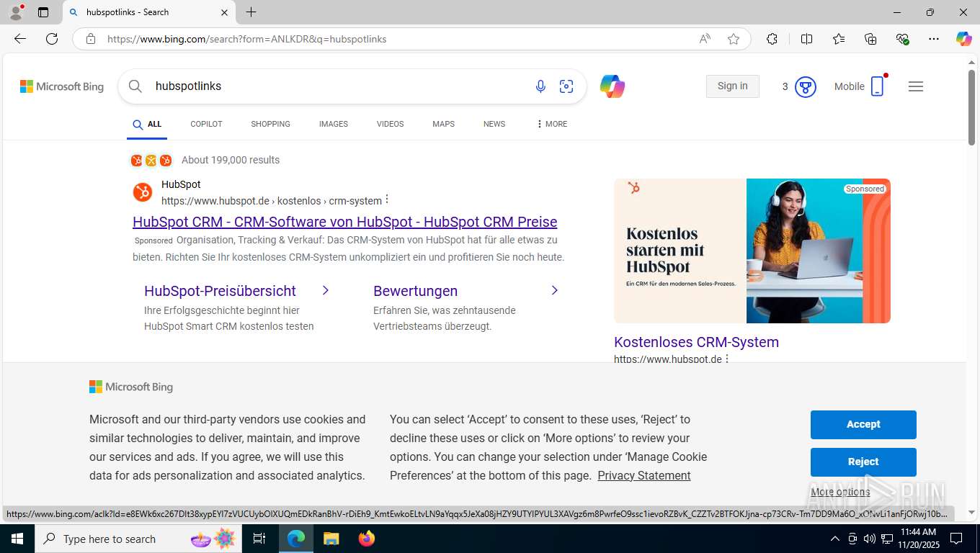The image size is (980, 553).
Task: Reject cookies
Action: [863, 462]
